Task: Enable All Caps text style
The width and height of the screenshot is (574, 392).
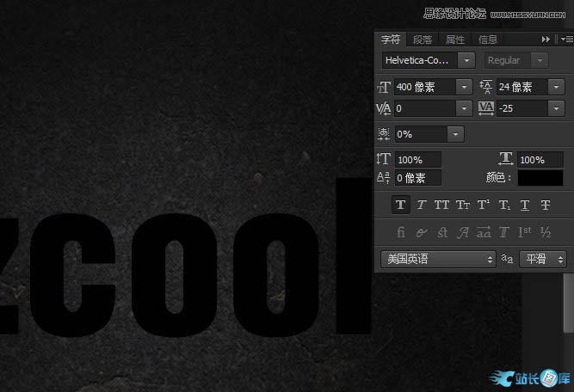Action: [441, 205]
